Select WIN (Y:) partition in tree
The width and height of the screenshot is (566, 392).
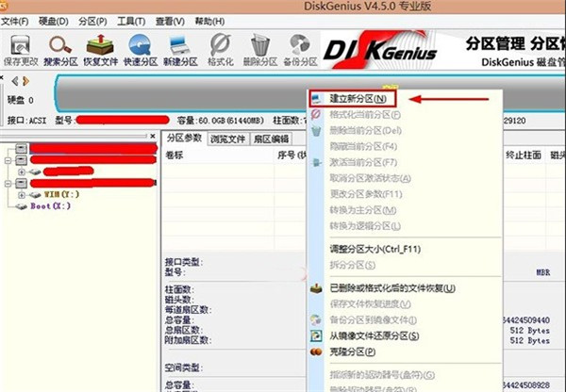[61, 194]
